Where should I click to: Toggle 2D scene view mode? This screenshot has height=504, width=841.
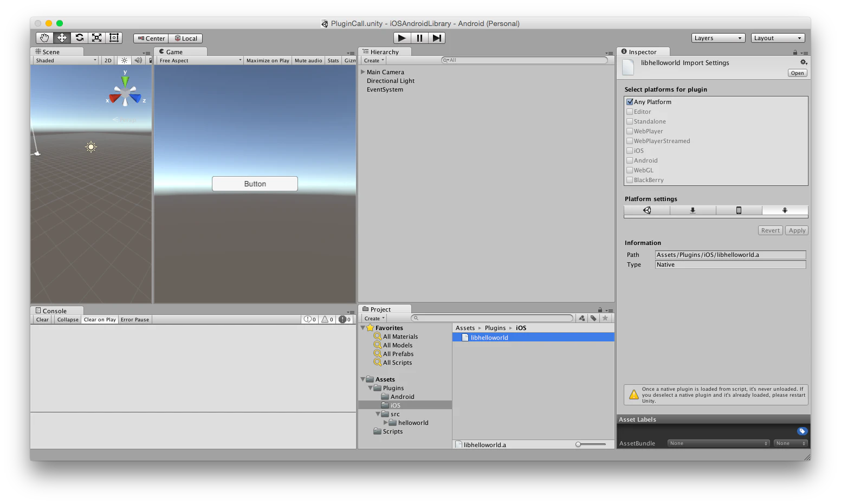pyautogui.click(x=108, y=61)
